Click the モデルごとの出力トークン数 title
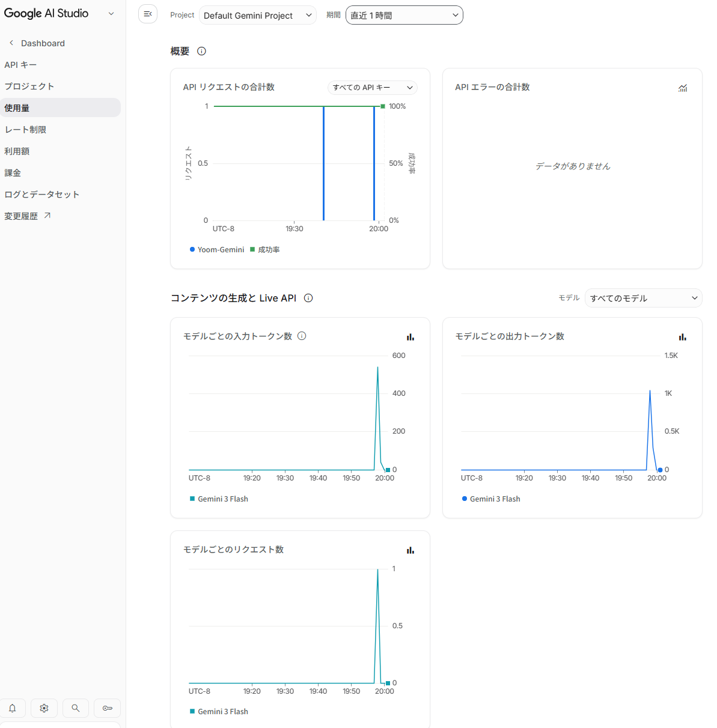This screenshot has width=717, height=728. (510, 336)
